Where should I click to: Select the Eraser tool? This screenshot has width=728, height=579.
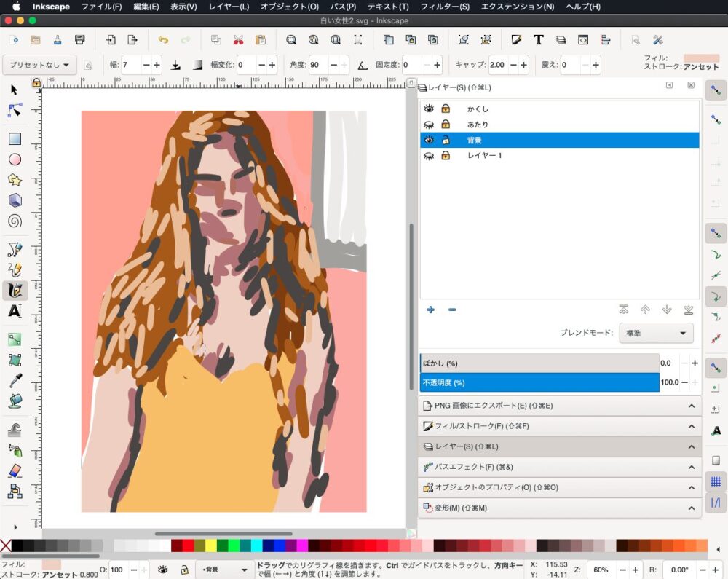[15, 471]
